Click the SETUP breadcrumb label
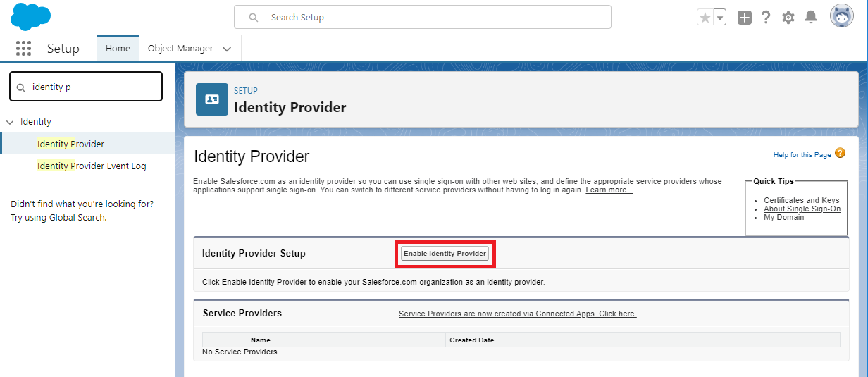This screenshot has width=868, height=377. click(246, 91)
